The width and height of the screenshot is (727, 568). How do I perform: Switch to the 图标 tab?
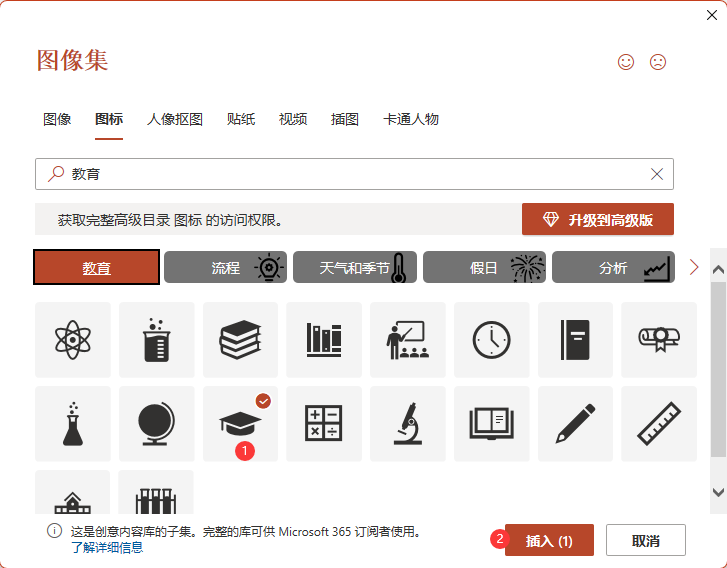[x=109, y=119]
